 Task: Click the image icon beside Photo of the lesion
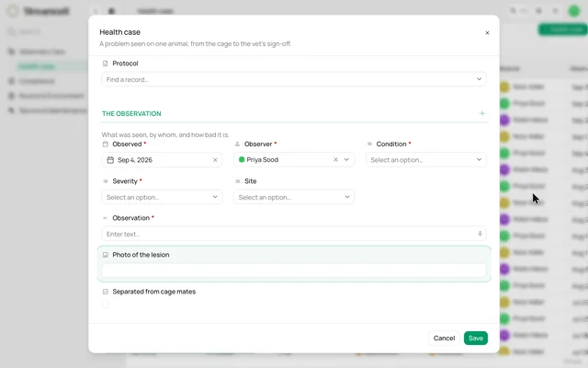(x=106, y=255)
